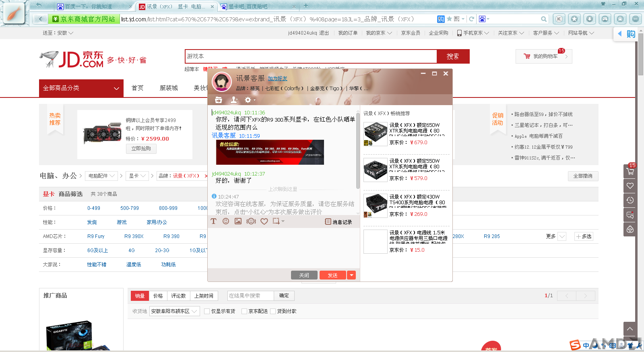This screenshot has height=352, width=644.
Task: Click the 立即抢购 button
Action: (x=141, y=149)
